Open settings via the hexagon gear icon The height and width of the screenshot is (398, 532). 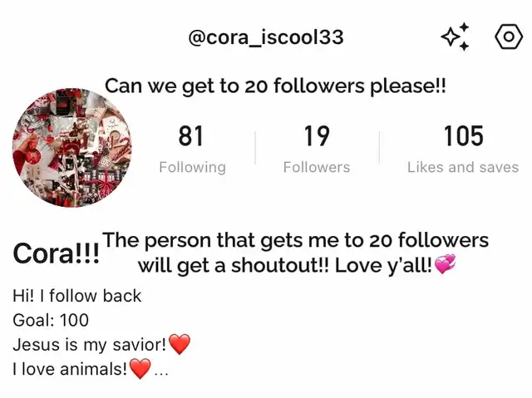(x=508, y=37)
